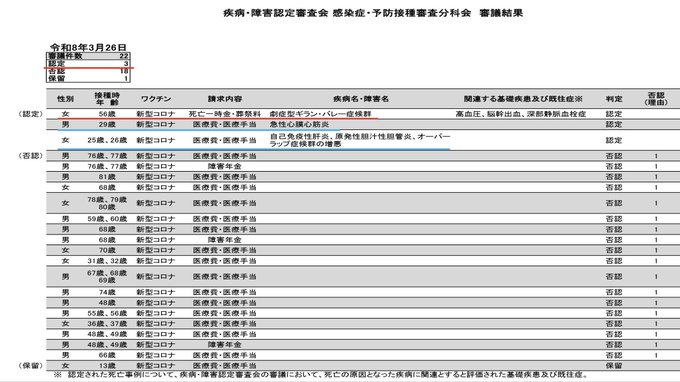Click the age cell 48歳
Image resolution: width=680 pixels, height=382 pixels.
[x=107, y=303]
